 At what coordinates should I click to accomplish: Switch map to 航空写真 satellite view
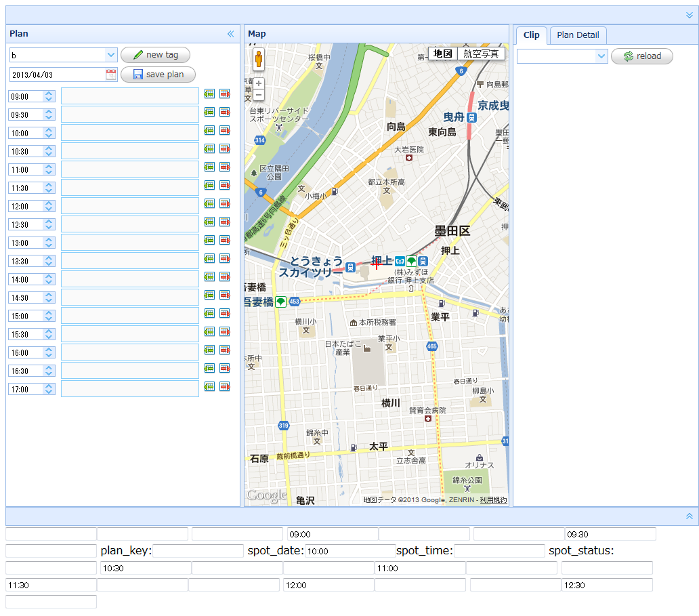[x=481, y=54]
